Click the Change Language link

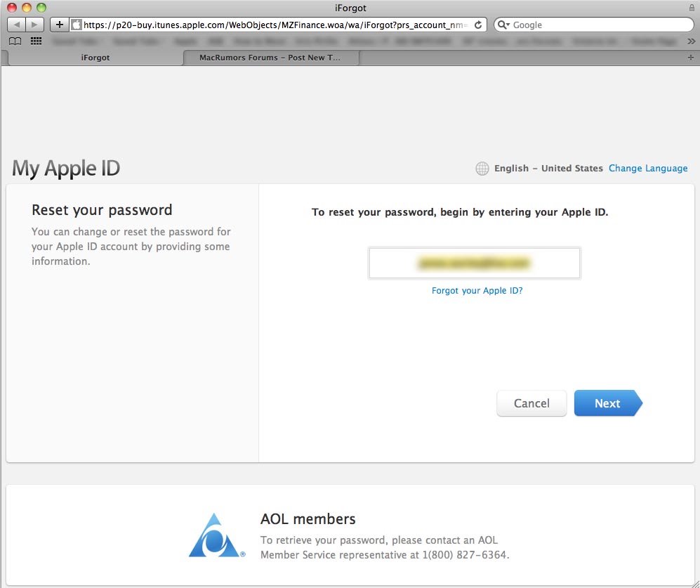click(648, 169)
